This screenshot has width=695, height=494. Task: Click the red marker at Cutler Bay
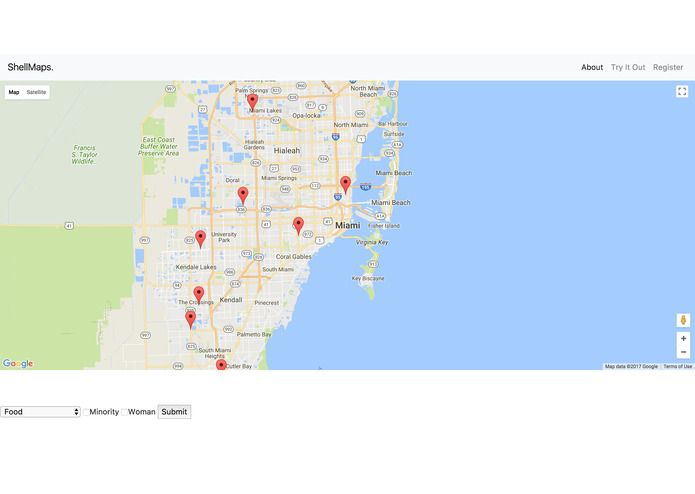pyautogui.click(x=221, y=365)
